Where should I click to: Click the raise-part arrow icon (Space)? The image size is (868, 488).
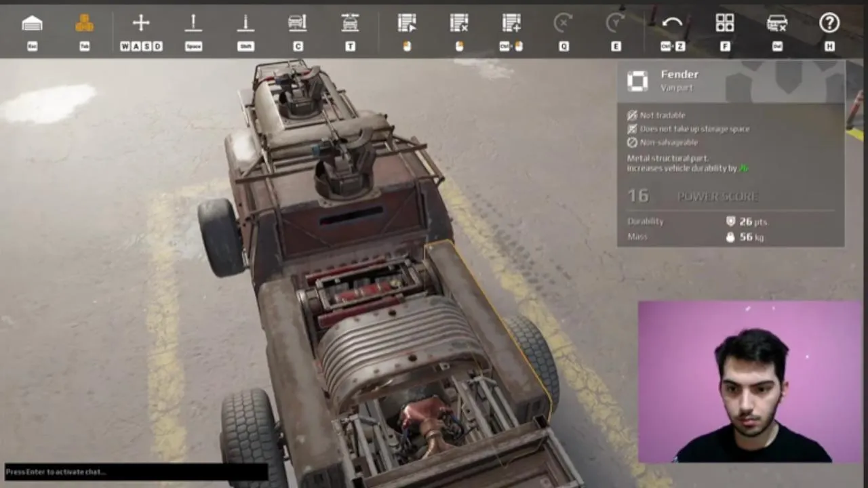[193, 23]
